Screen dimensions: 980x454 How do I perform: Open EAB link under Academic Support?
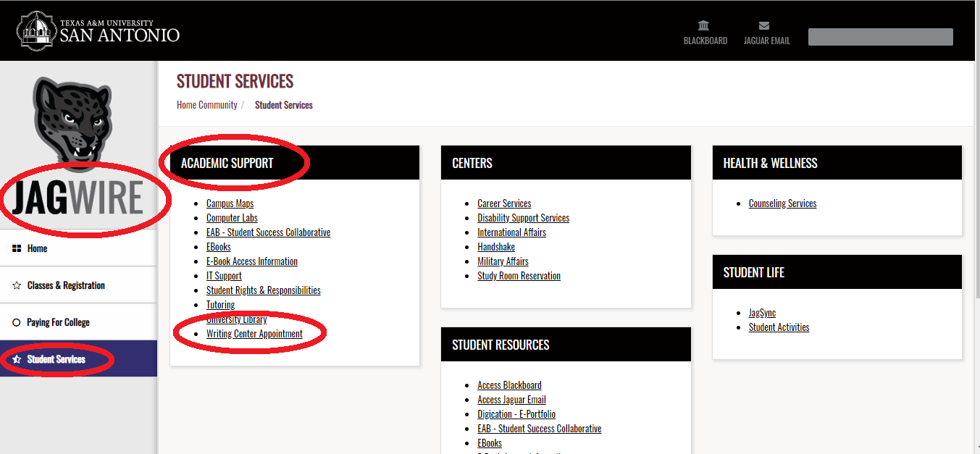pos(268,232)
